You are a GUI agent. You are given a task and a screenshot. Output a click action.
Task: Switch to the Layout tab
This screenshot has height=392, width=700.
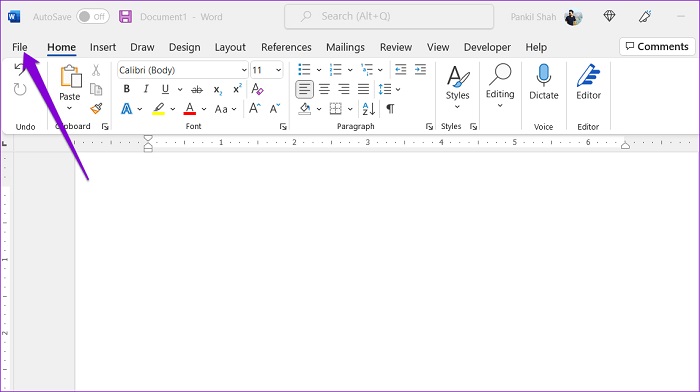pyautogui.click(x=230, y=47)
